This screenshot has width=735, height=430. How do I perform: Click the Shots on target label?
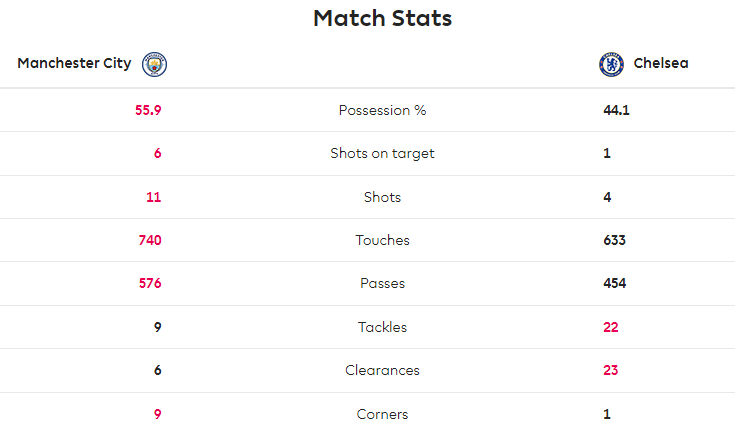pos(382,153)
